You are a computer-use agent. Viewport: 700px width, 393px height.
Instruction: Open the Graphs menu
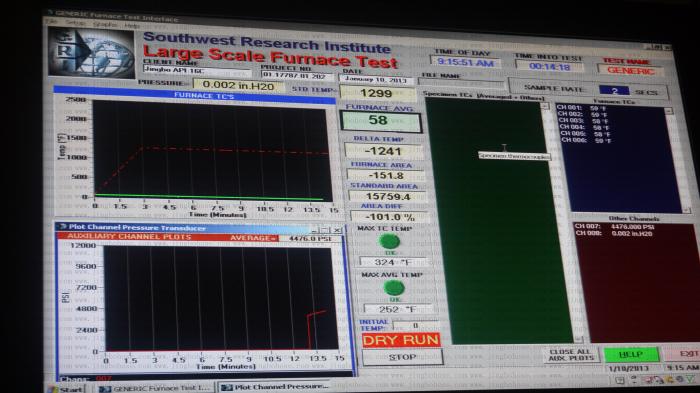click(x=104, y=25)
